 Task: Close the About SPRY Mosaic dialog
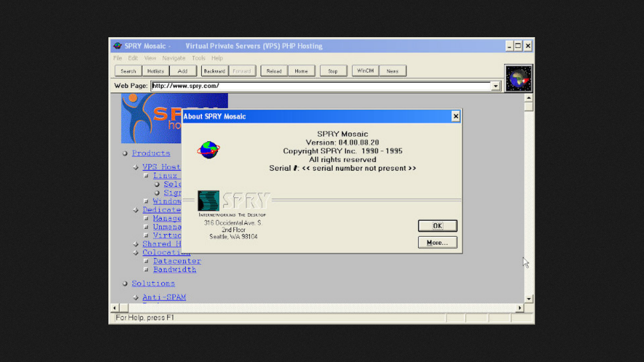[x=455, y=116]
